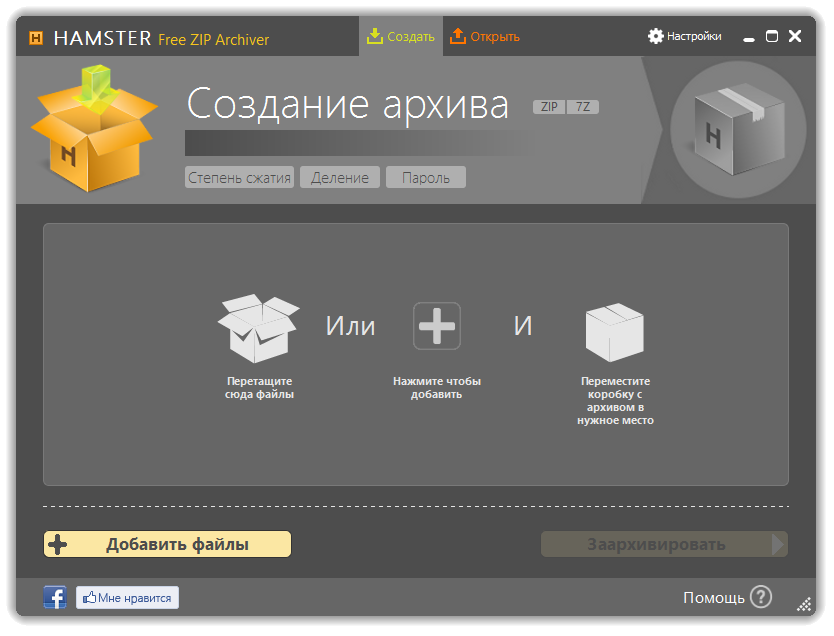The height and width of the screenshot is (636, 834).
Task: Select ZIP archive format
Action: (548, 106)
